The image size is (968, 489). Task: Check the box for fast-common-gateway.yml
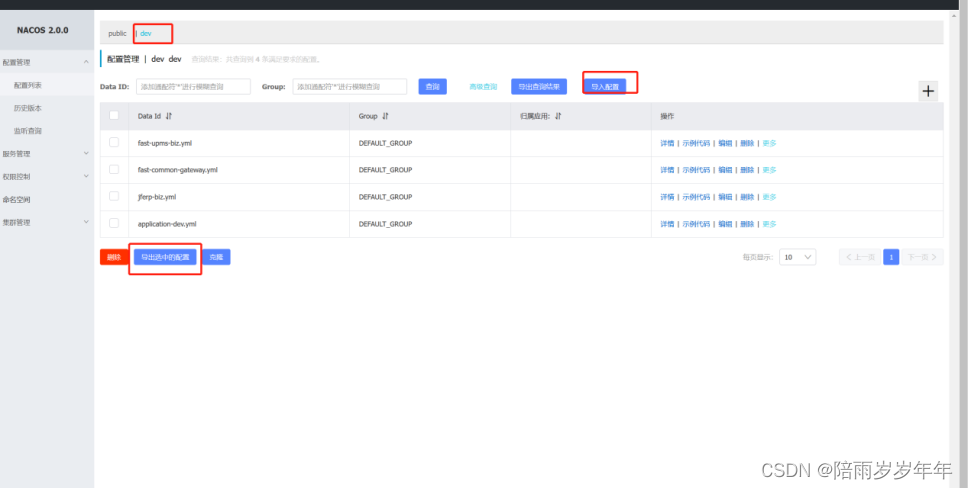(x=114, y=169)
